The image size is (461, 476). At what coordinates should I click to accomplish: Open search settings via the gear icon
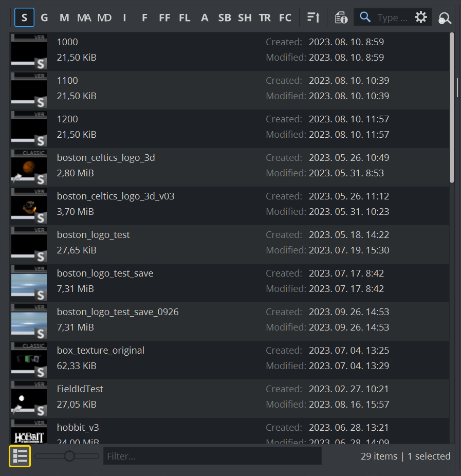pyautogui.click(x=421, y=18)
